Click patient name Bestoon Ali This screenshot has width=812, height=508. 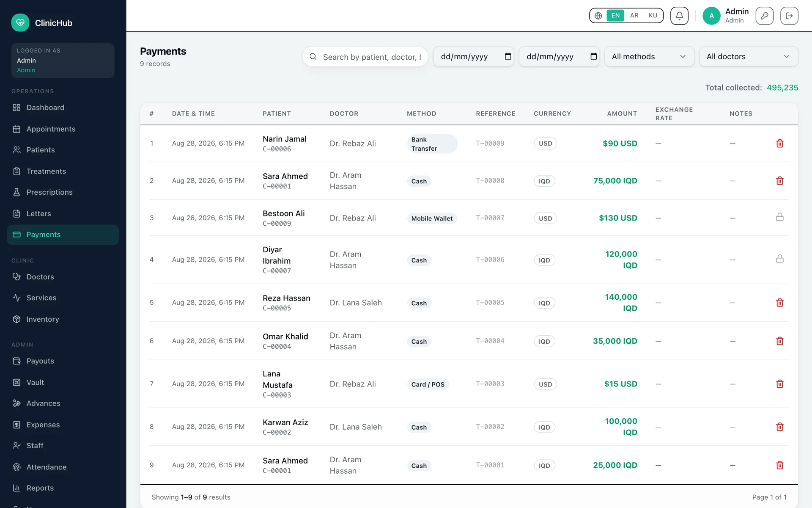[x=284, y=213]
